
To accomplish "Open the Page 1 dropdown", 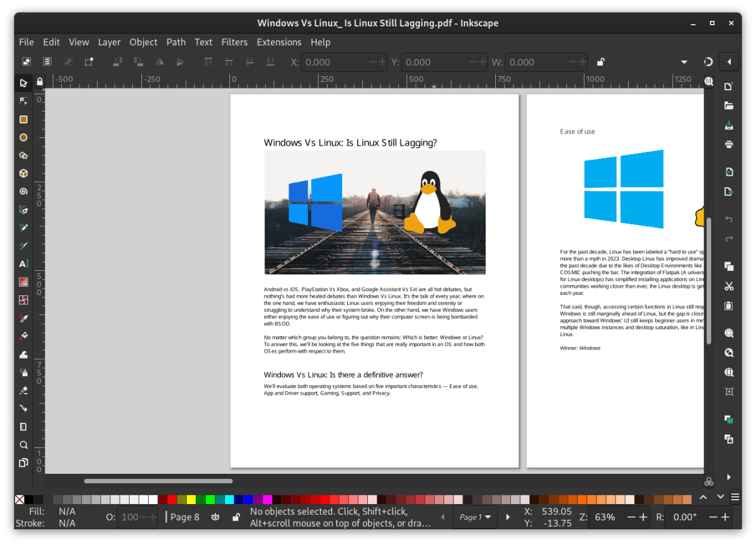I will pos(474,517).
